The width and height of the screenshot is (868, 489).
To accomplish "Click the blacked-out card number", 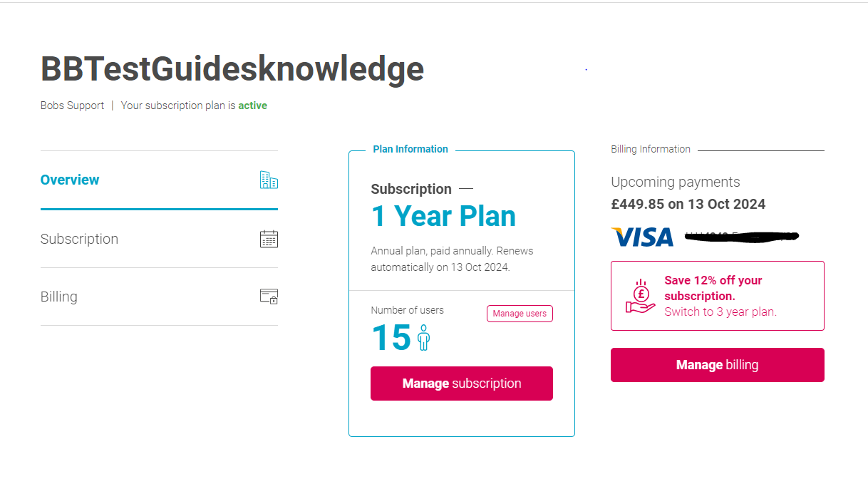I will (741, 235).
